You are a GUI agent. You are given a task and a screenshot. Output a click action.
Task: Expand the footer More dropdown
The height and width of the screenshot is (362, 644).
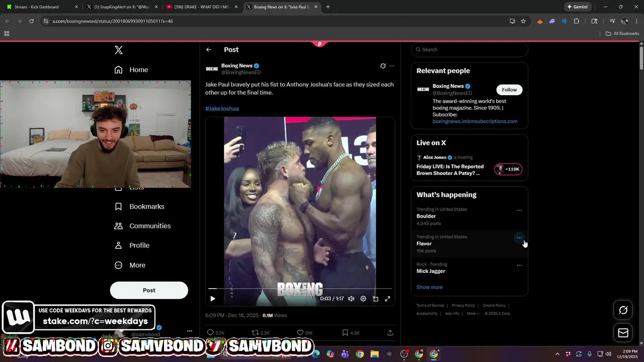[473, 314]
